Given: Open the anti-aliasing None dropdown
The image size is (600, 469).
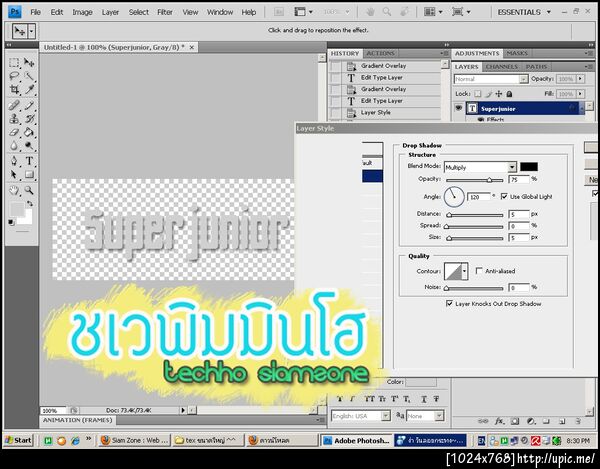Looking at the screenshot, I should point(439,415).
